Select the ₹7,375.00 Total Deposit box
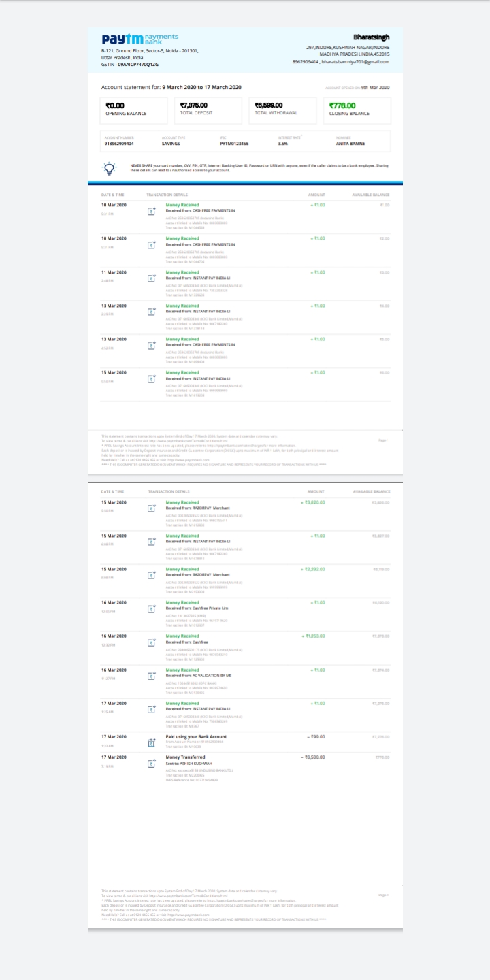The image size is (490, 980). point(208,110)
